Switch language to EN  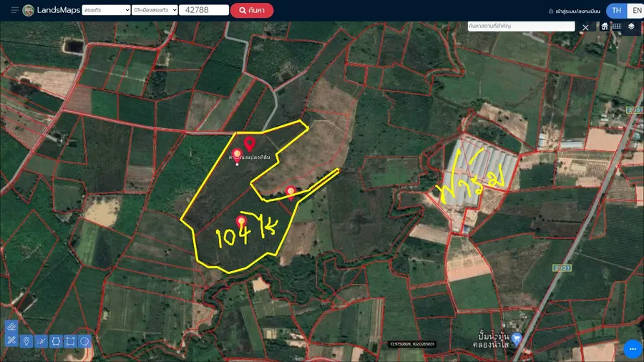(x=636, y=11)
